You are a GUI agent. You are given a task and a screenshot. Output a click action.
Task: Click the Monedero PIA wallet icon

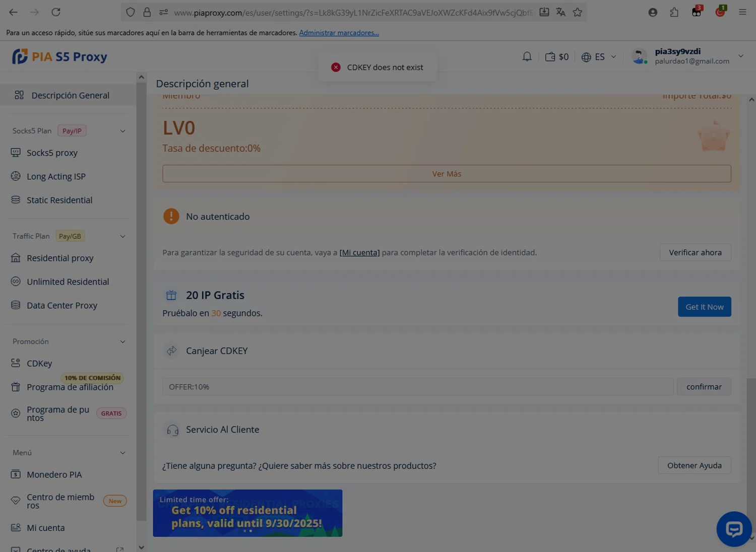[16, 474]
